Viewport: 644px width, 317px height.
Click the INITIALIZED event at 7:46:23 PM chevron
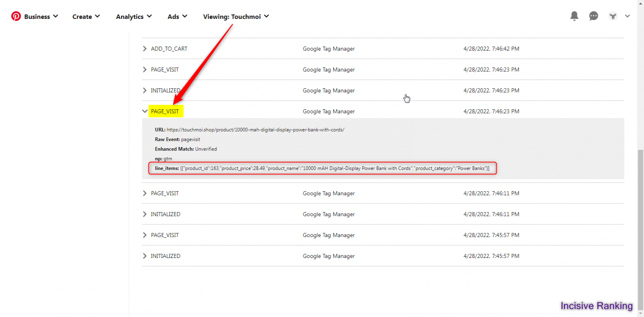tap(145, 90)
